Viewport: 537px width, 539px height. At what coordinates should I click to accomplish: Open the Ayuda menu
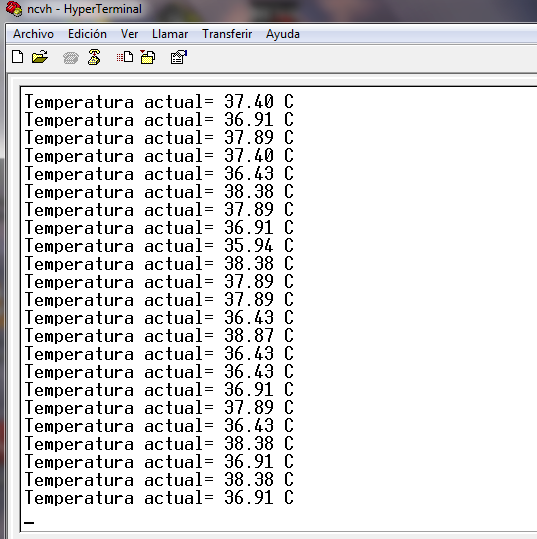283,34
